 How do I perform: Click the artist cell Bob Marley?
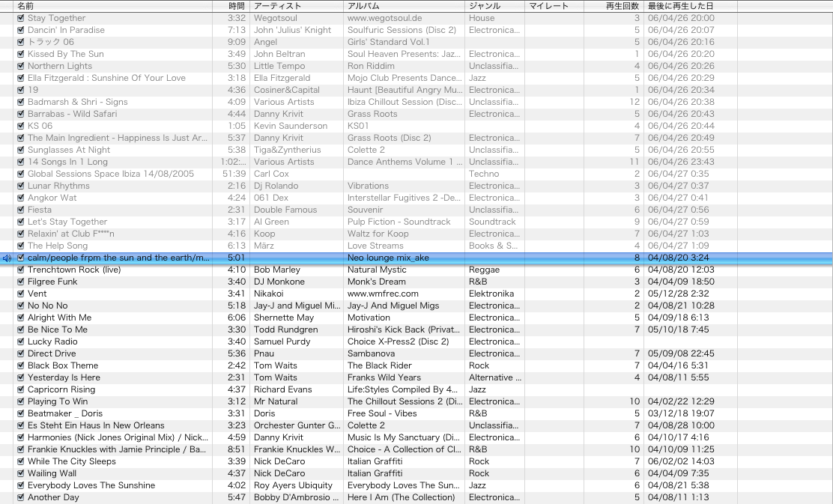click(276, 270)
